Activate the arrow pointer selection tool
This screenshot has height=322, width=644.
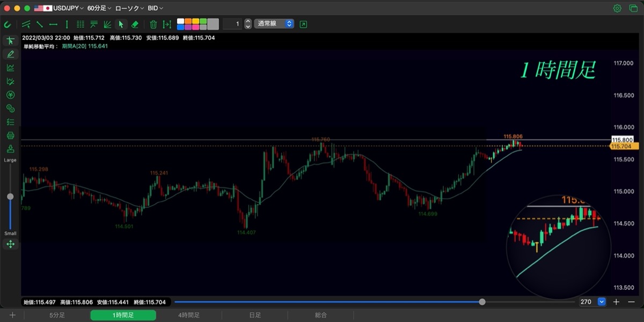[121, 24]
